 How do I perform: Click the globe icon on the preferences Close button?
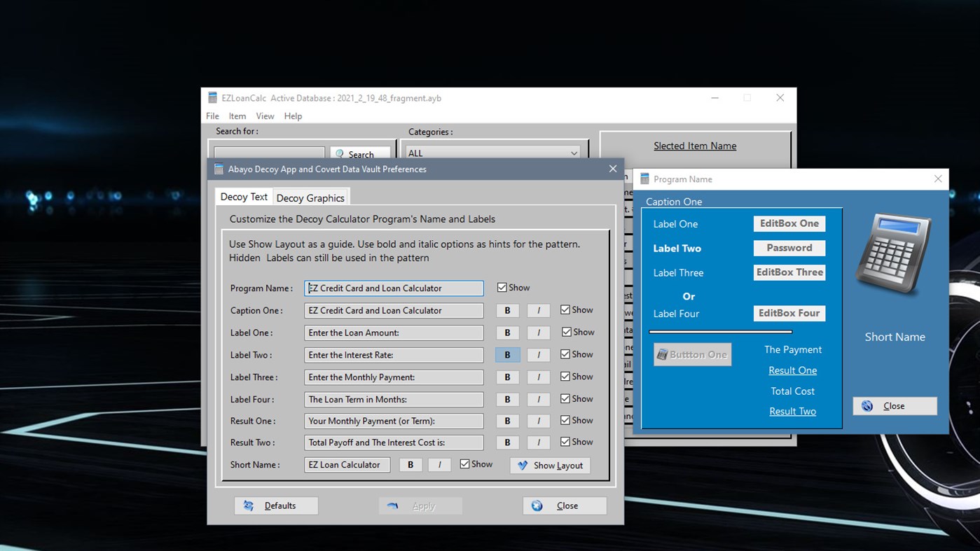click(537, 505)
